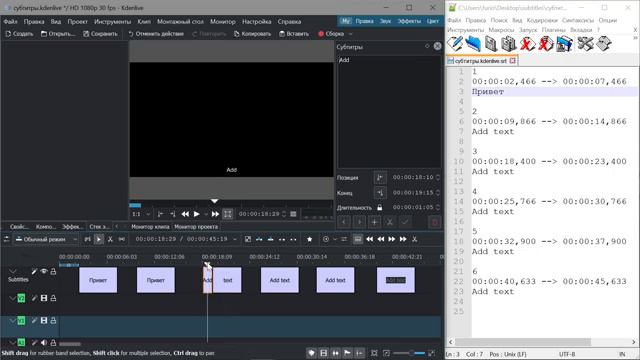Screen dimensions: 640x360
Task: Switch to Монитор клипа tab
Action: click(x=150, y=227)
